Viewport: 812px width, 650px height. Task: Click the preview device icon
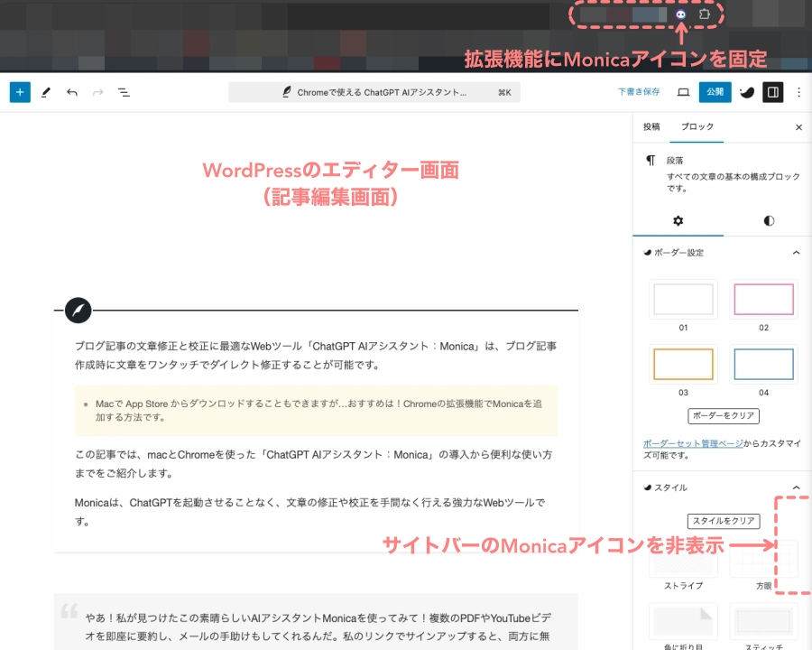683,92
